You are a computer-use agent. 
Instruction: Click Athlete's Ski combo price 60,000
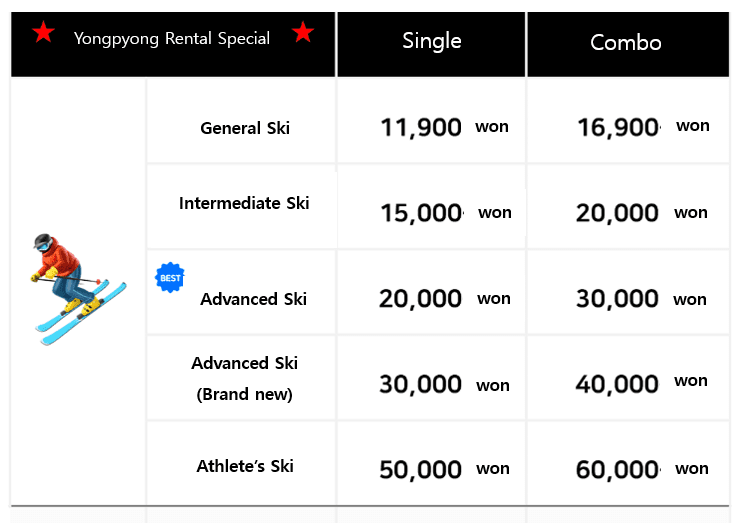pos(618,469)
